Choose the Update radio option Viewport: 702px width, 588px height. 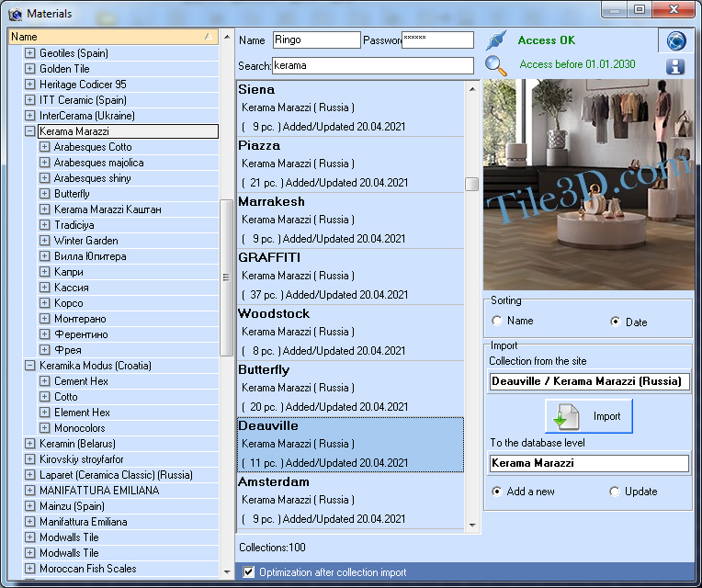pyautogui.click(x=615, y=492)
